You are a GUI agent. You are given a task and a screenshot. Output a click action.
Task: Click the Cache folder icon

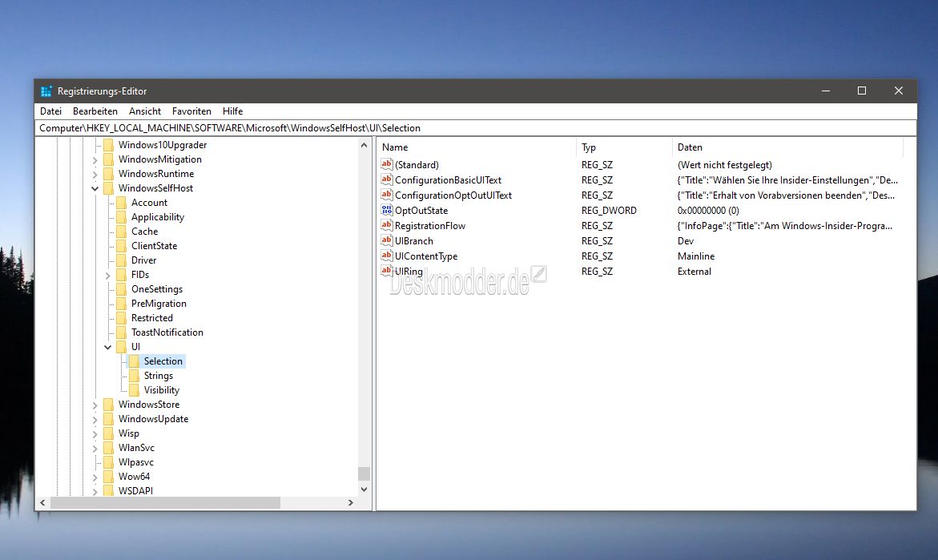122,231
